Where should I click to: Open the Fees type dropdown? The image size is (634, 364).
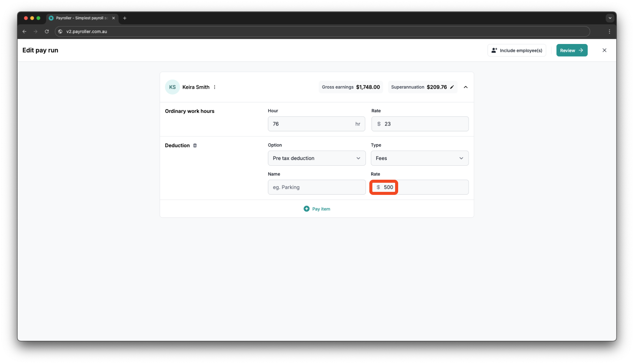coord(419,158)
